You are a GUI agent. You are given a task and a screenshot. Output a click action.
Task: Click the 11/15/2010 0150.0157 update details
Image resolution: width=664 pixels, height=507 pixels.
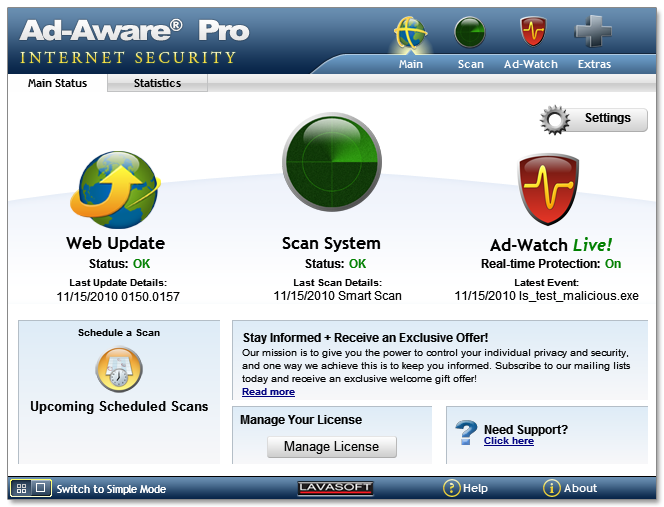tap(118, 296)
